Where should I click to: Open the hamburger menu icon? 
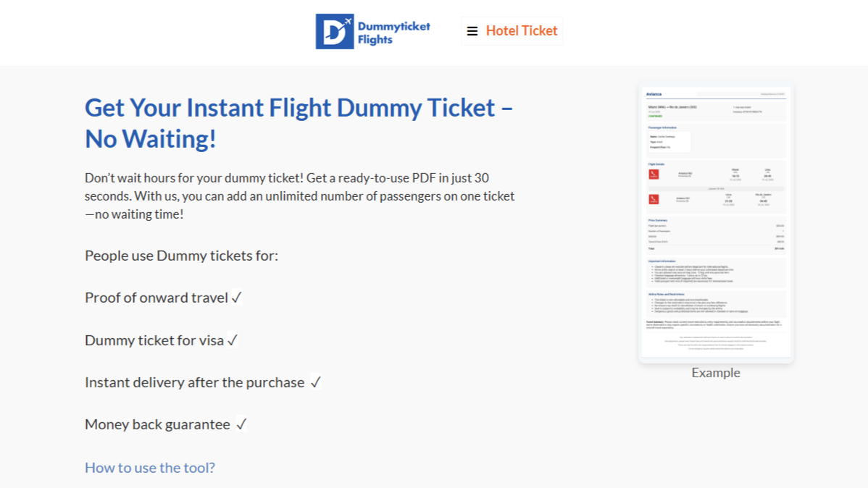[x=472, y=31]
